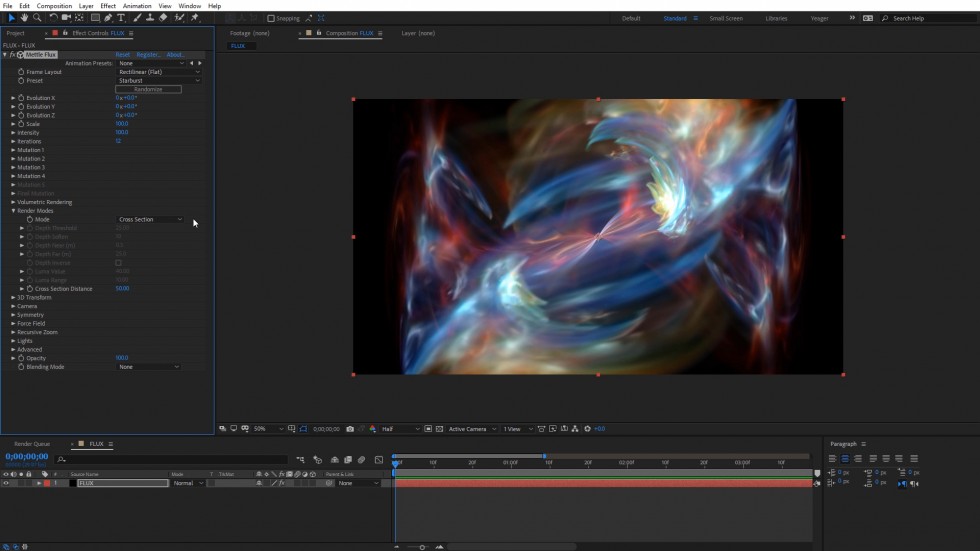Toggle the Mettle Flux fx switch
The image size is (980, 551).
pyautogui.click(x=12, y=55)
